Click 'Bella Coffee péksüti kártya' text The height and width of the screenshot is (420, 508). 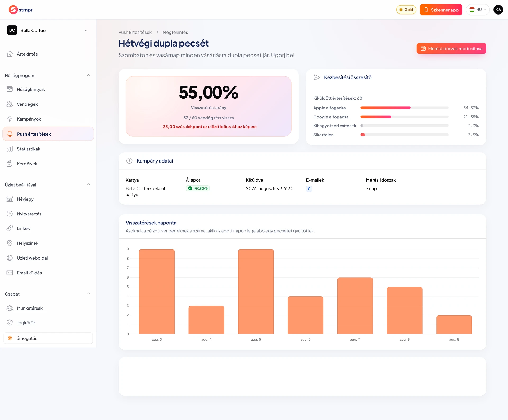tap(146, 192)
